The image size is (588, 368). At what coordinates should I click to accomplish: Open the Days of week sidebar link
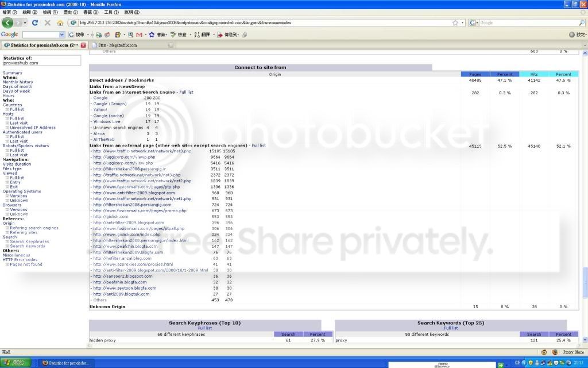click(16, 91)
